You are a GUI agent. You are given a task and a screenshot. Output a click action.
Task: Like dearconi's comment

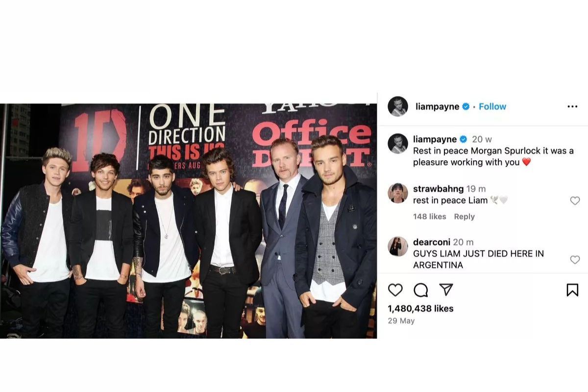point(575,260)
